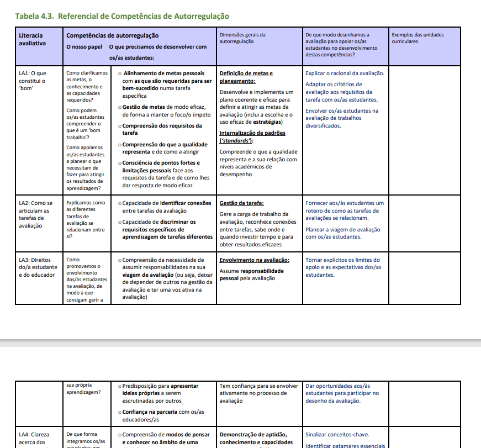The width and height of the screenshot is (481, 448).
Task: Click 'Tem confiança para se envolver' paragraph
Action: click(258, 393)
